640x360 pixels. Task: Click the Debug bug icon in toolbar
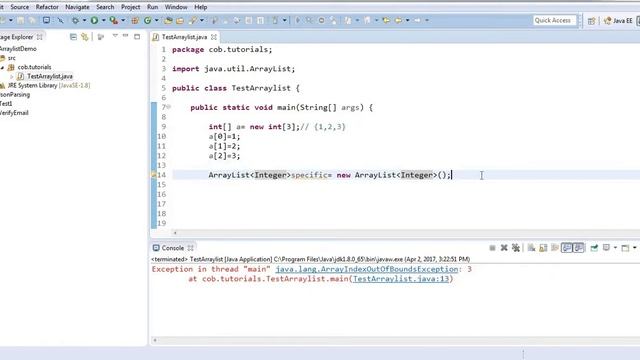coord(75,20)
